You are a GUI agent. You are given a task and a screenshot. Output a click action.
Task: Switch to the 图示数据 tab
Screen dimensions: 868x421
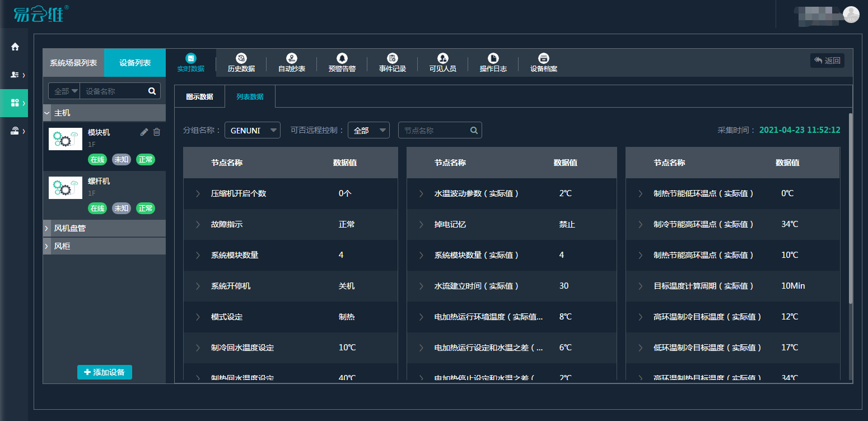pyautogui.click(x=199, y=96)
